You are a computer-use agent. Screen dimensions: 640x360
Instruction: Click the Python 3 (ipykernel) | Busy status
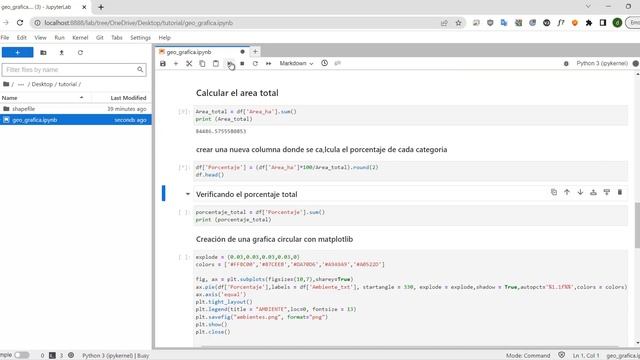coord(116,356)
